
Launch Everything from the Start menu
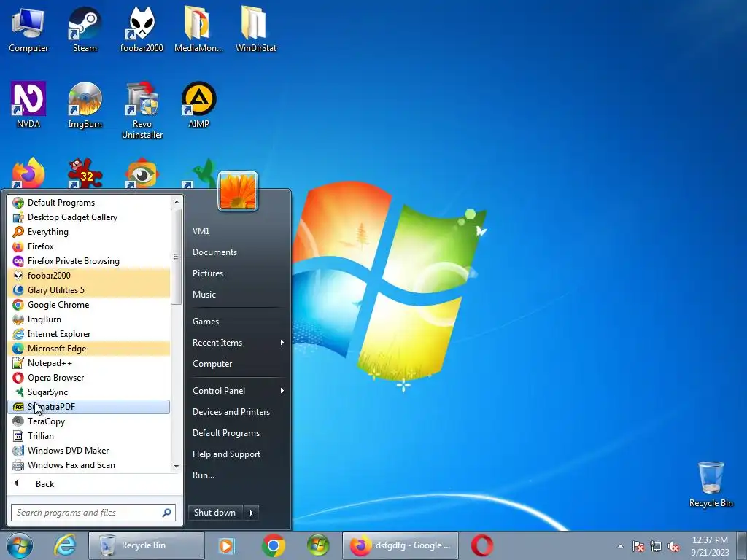click(x=88, y=232)
